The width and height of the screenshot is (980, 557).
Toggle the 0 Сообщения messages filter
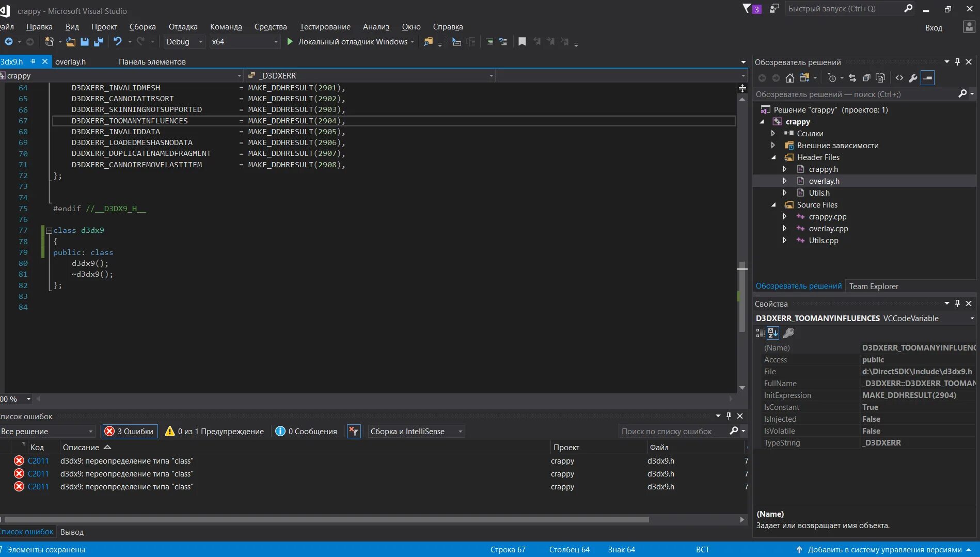pos(306,431)
